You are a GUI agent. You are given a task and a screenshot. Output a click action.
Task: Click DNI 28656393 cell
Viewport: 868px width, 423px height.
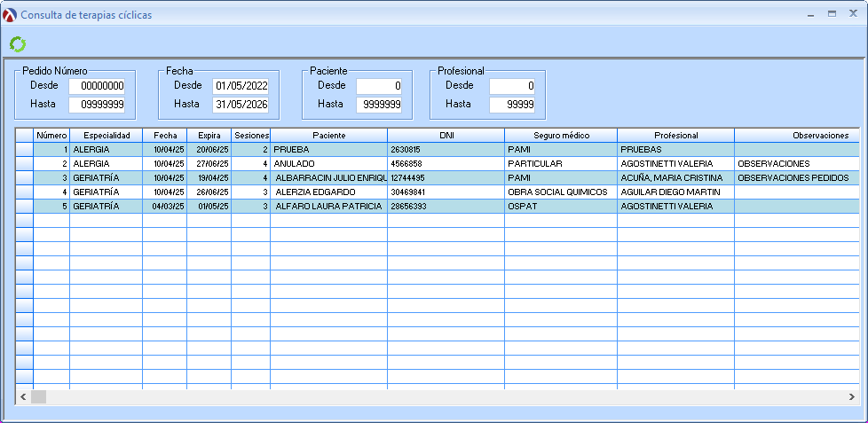[446, 207]
